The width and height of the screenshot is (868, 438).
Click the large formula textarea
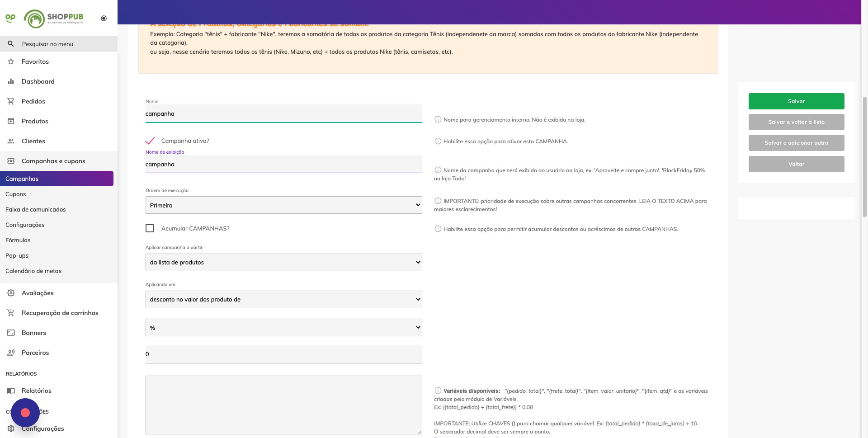click(283, 405)
